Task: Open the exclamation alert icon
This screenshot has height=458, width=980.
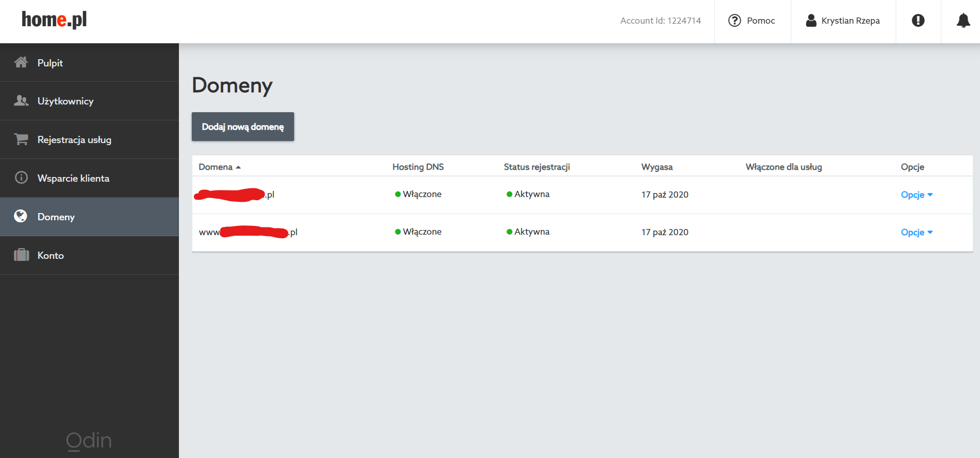Action: [x=918, y=21]
